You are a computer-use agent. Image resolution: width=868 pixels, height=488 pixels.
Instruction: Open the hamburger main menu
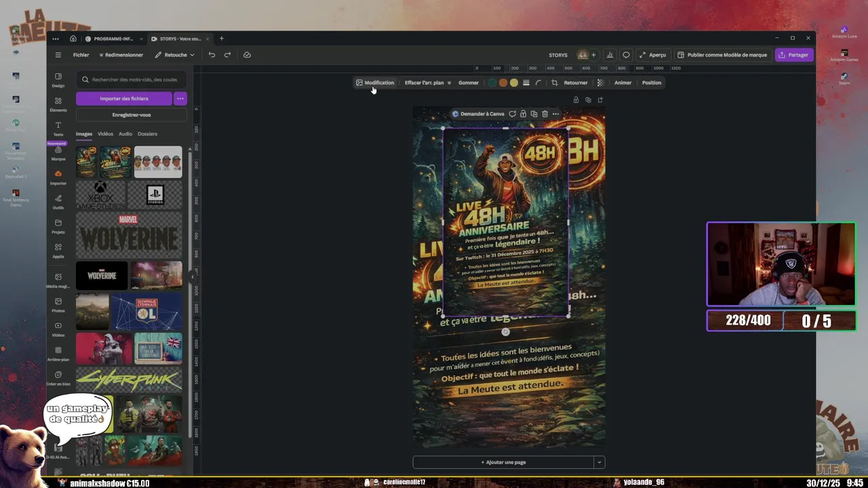click(x=58, y=55)
